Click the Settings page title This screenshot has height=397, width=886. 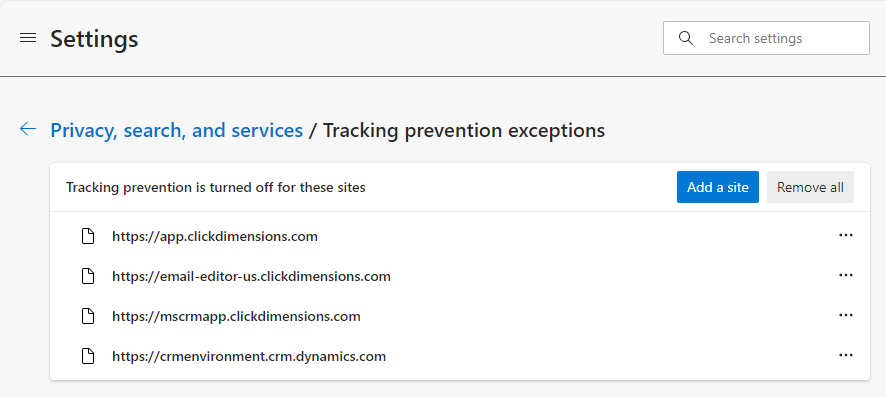coord(94,39)
